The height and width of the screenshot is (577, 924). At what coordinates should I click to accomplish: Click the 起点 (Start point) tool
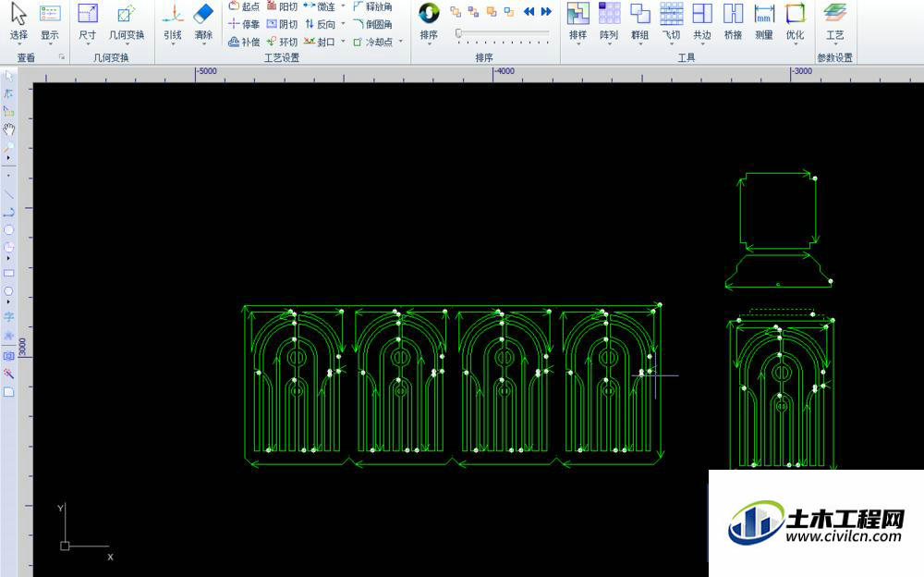pos(244,6)
